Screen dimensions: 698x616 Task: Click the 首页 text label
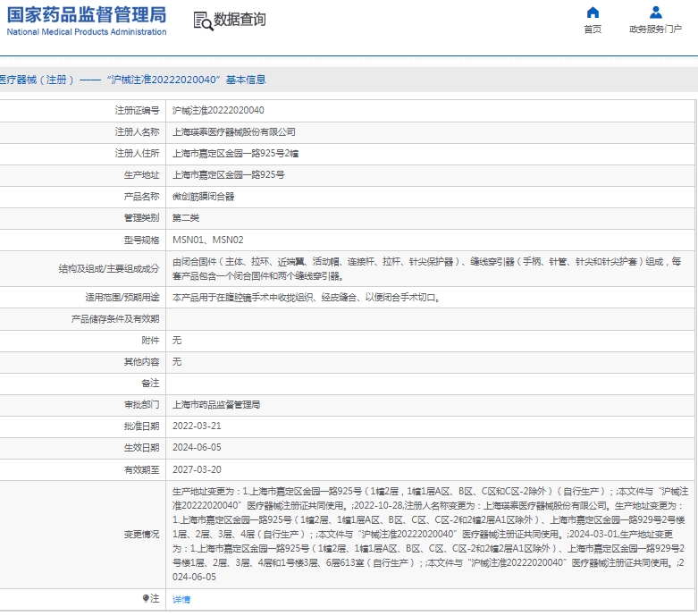pos(593,30)
